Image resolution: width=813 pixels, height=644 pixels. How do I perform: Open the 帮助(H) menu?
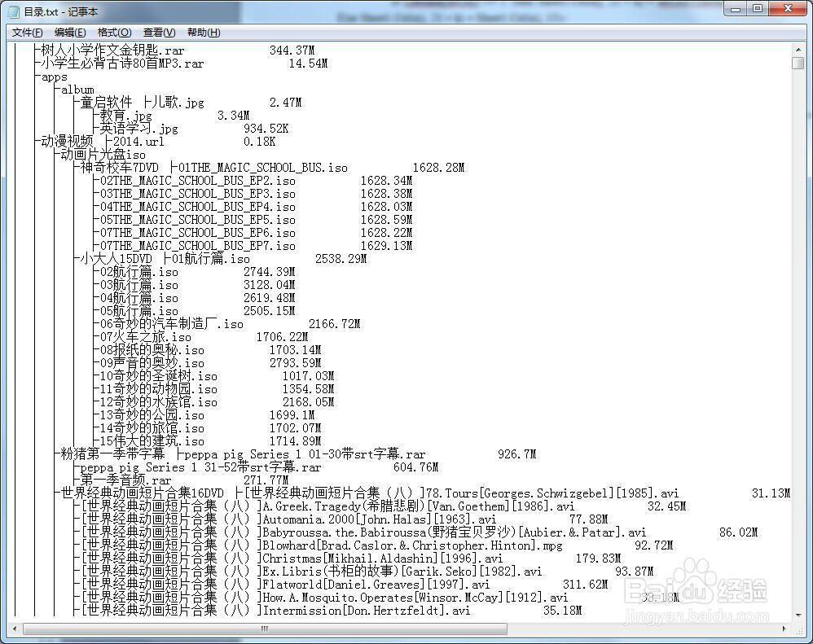tap(204, 33)
